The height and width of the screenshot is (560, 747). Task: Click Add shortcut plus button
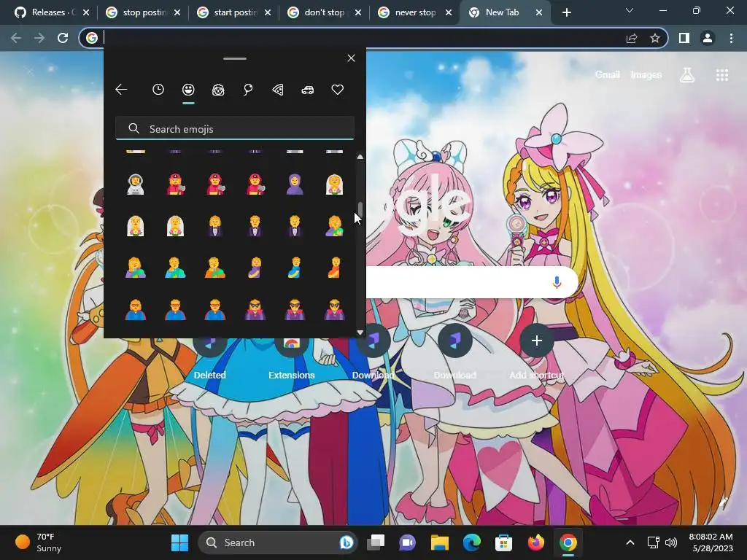click(x=536, y=341)
